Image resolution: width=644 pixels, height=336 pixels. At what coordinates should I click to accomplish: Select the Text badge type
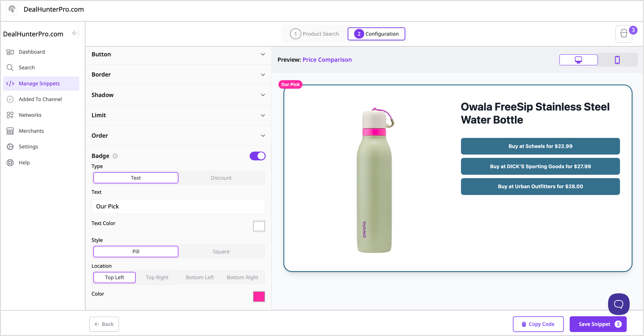point(136,178)
